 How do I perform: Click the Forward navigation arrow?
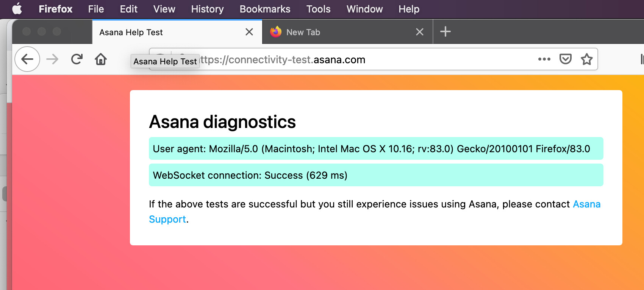(52, 59)
